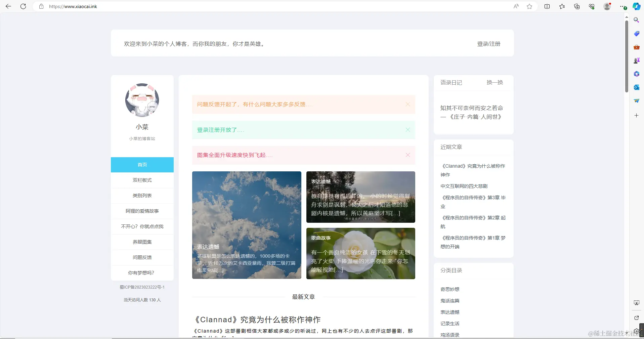This screenshot has width=644, height=339.
Task: Click the 小菜 profile avatar
Action: coord(142,100)
